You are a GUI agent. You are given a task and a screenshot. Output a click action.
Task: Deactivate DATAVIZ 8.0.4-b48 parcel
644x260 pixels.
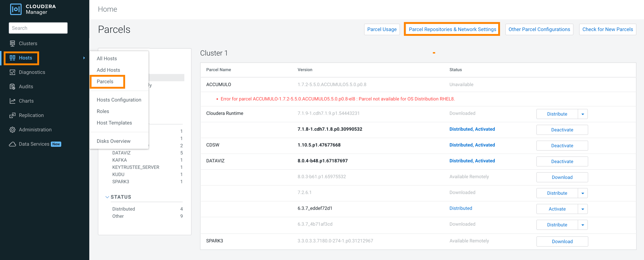click(562, 162)
